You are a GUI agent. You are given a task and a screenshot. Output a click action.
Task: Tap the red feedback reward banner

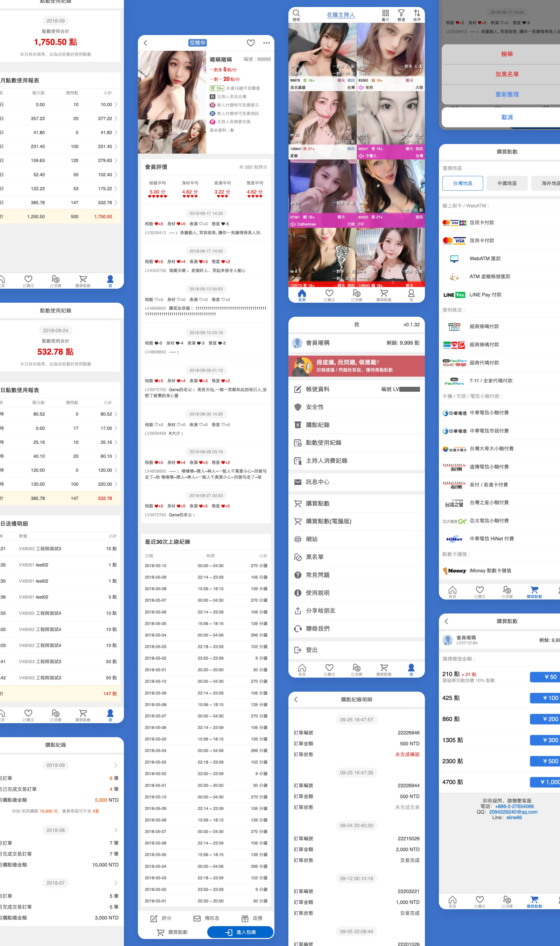coord(356,366)
